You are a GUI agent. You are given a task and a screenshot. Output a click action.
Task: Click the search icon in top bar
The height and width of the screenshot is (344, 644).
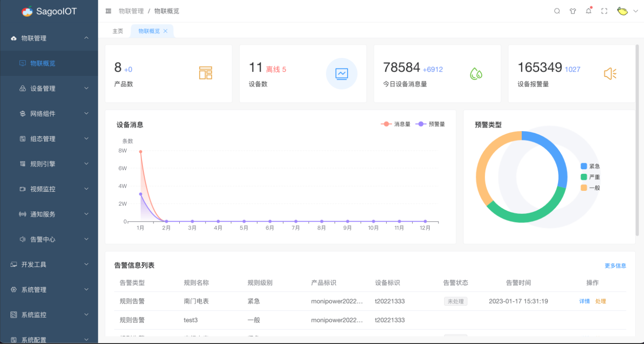[x=557, y=11]
